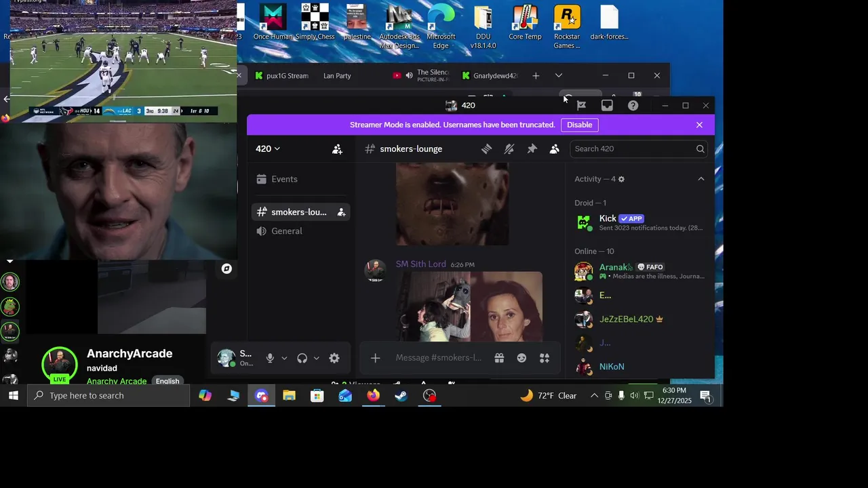The height and width of the screenshot is (488, 868).
Task: Open Aranak member profile
Action: 641,271
